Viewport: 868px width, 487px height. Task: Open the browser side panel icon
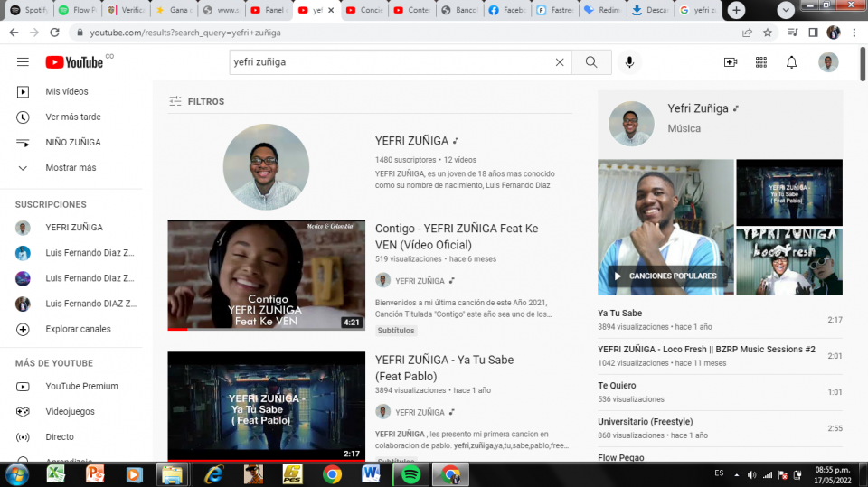tap(813, 33)
